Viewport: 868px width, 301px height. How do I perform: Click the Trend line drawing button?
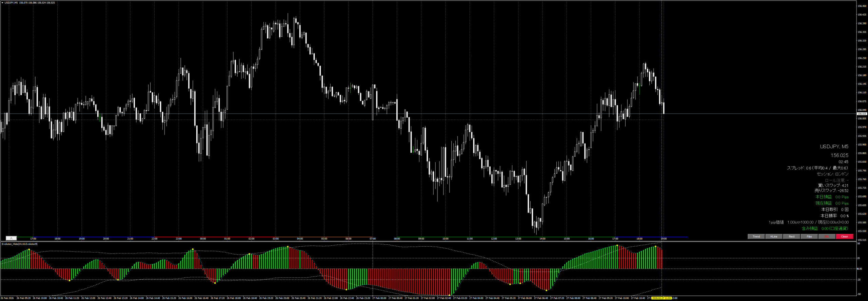coord(756,237)
